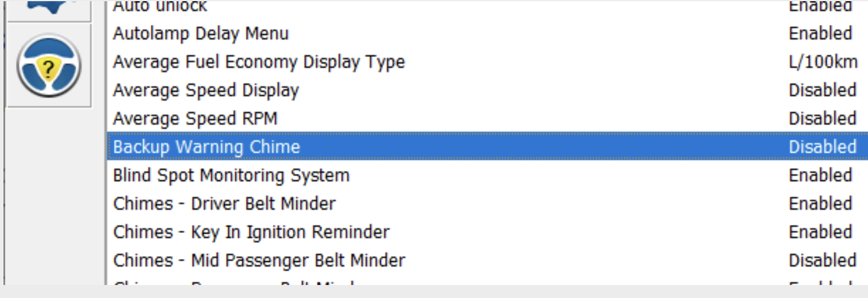Select the Average Speed RPM row
The image size is (868, 298).
488,119
